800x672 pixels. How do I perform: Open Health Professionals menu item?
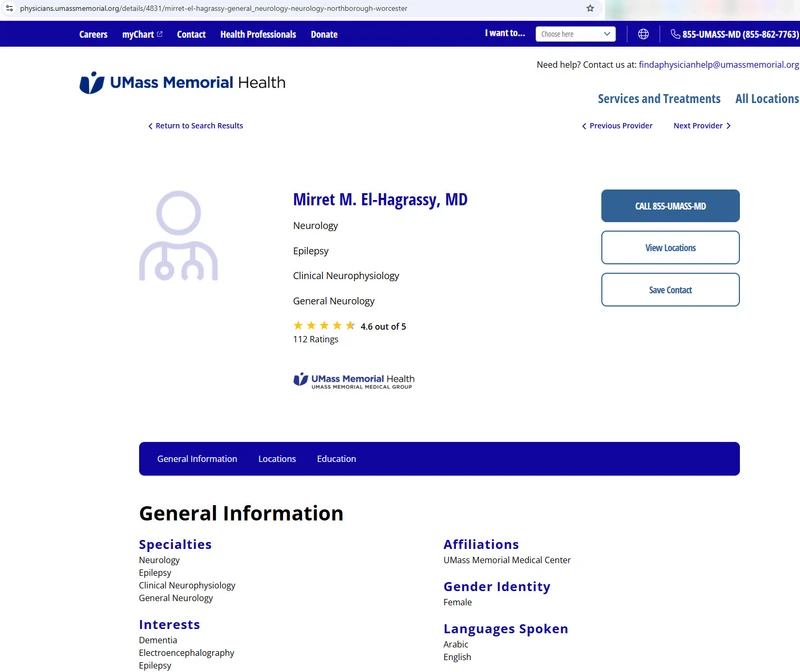click(x=258, y=35)
